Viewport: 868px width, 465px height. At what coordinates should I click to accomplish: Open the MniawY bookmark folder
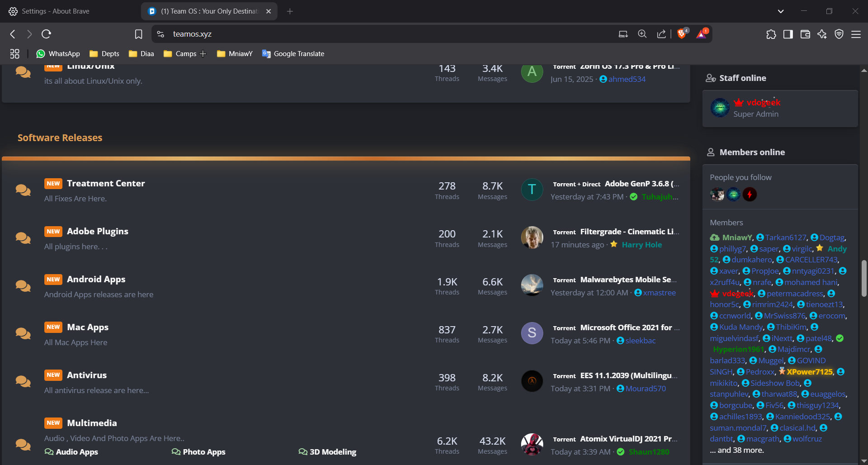[x=234, y=54]
